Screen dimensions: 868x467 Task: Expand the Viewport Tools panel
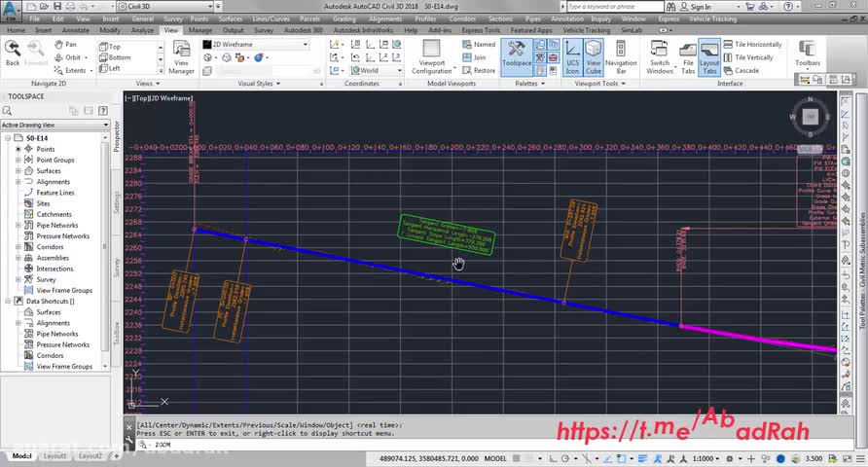coord(600,84)
